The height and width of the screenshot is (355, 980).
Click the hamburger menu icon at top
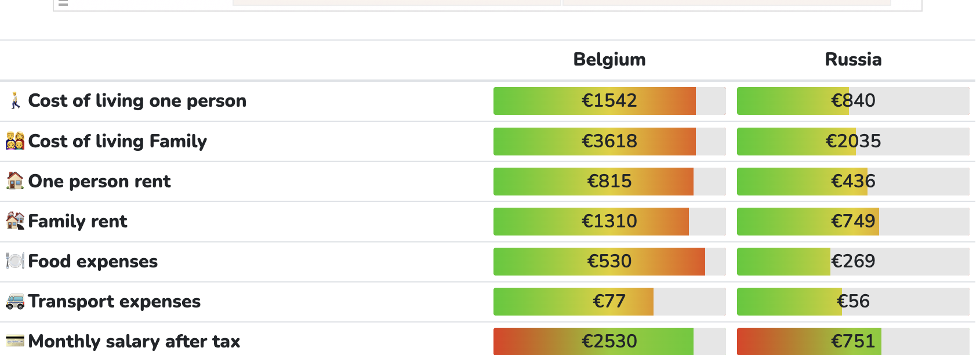(x=63, y=2)
